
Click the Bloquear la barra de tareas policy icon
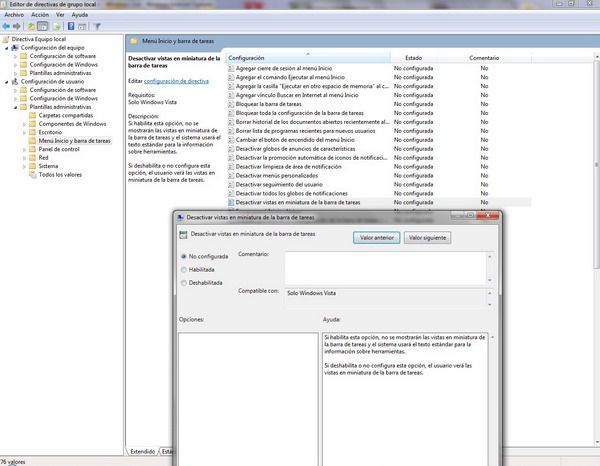[231, 103]
